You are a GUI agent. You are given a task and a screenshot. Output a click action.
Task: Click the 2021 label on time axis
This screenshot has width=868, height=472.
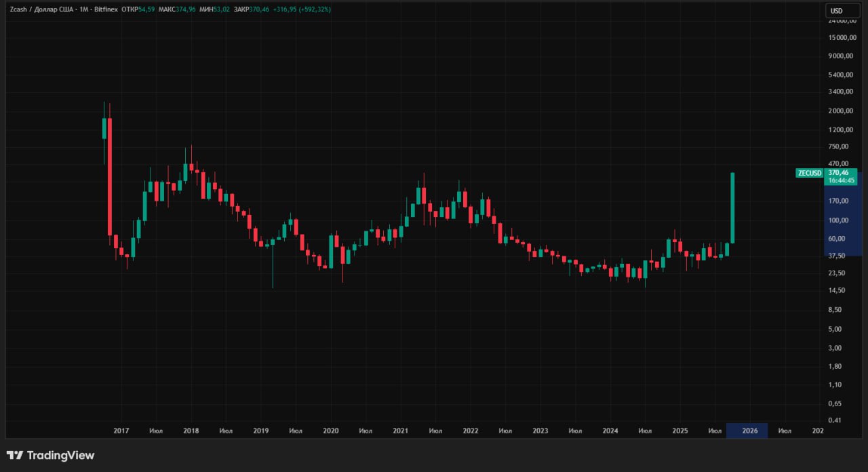click(x=401, y=431)
